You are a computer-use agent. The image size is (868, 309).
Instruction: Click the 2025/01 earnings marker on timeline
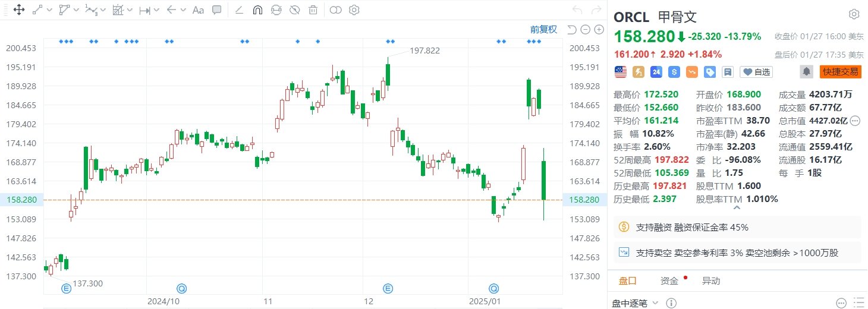click(493, 288)
